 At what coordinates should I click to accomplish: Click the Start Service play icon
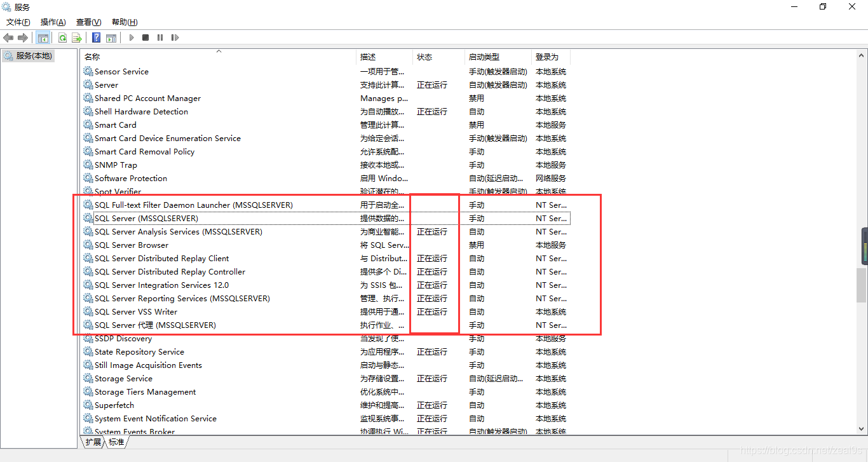[x=132, y=37]
